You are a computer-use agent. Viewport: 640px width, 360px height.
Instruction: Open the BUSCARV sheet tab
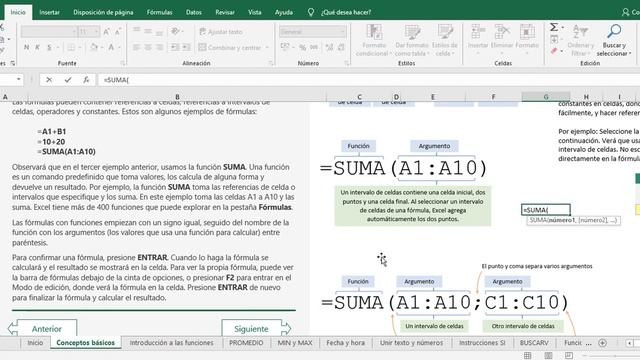pyautogui.click(x=534, y=343)
